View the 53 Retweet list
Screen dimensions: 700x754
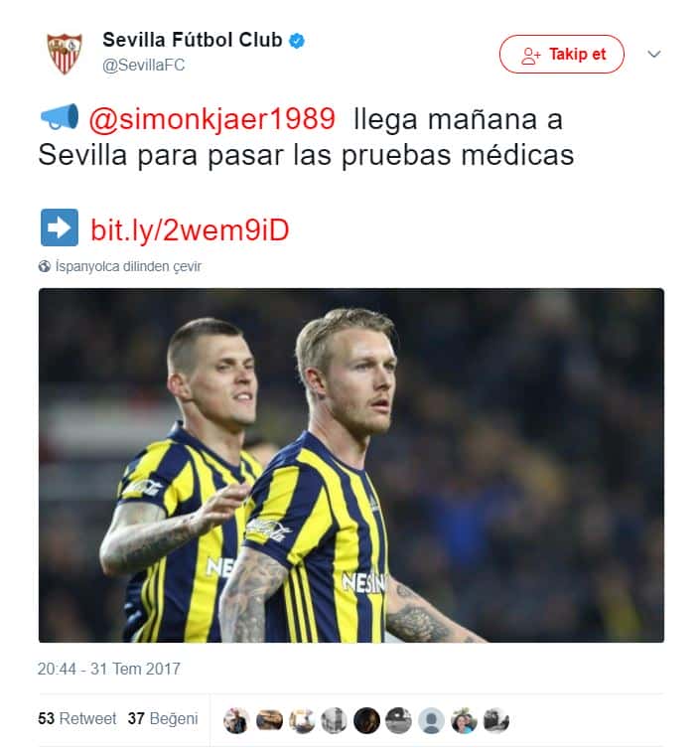pyautogui.click(x=76, y=718)
